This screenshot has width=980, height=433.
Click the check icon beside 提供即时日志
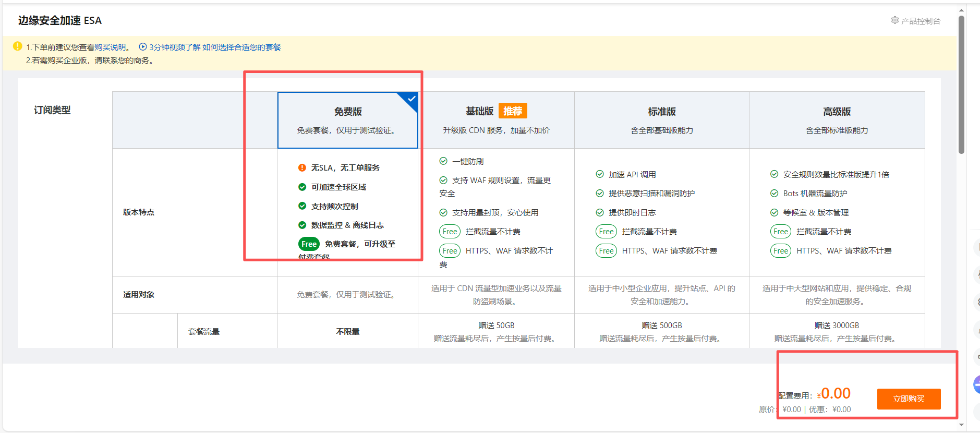click(600, 212)
